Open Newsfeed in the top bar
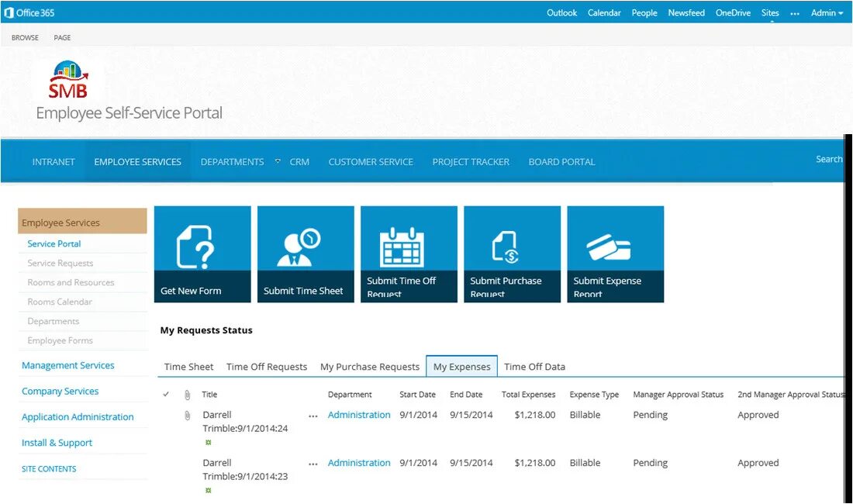853x504 pixels. 686,12
